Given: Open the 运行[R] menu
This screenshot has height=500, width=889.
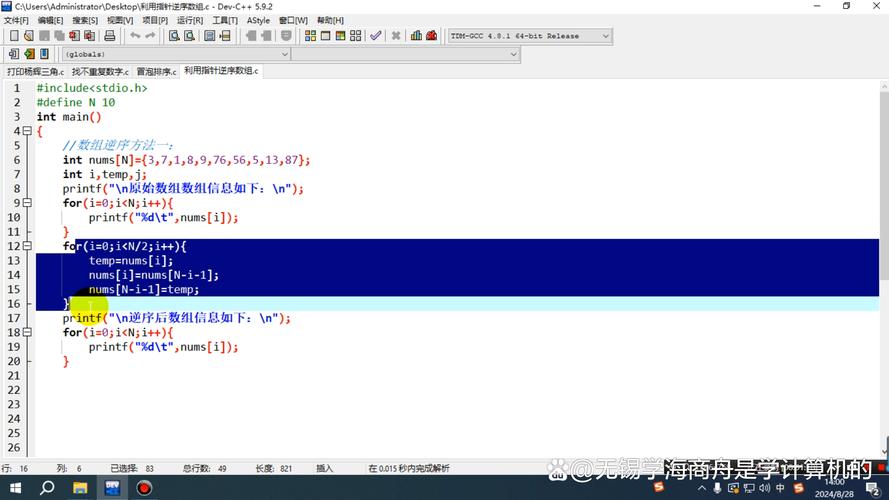Looking at the screenshot, I should click(189, 20).
